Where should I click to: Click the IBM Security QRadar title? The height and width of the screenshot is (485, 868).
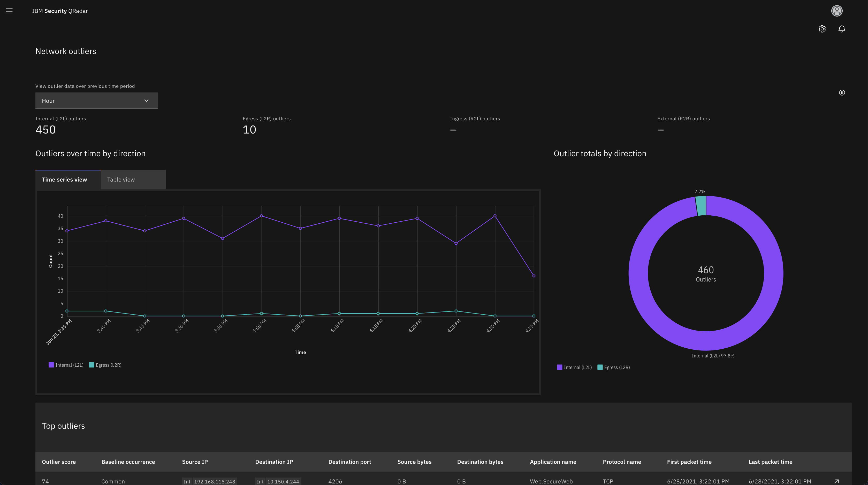tap(60, 11)
